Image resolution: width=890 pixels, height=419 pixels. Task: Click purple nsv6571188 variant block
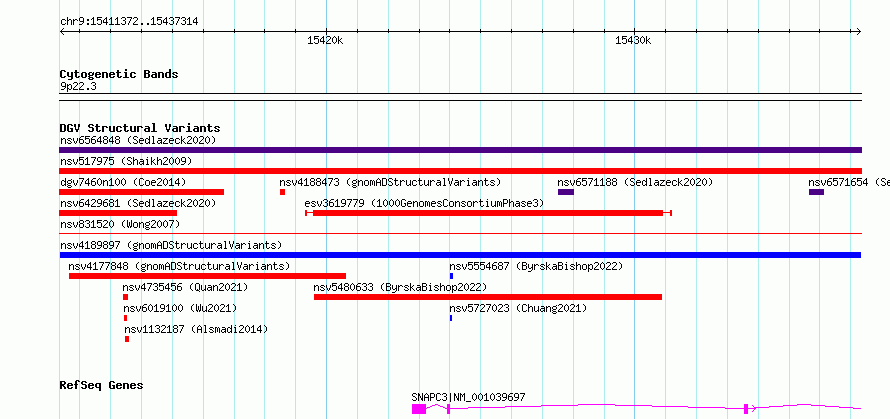coord(566,192)
